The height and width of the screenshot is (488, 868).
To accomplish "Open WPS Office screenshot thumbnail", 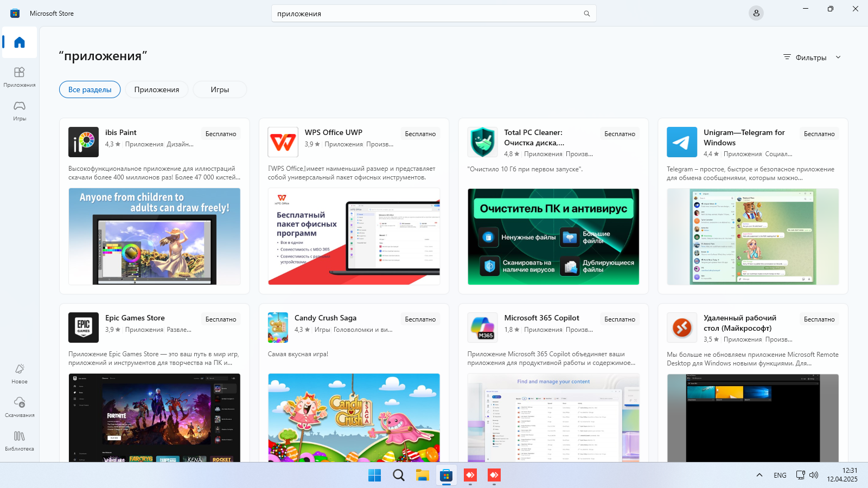I will pos(354,236).
